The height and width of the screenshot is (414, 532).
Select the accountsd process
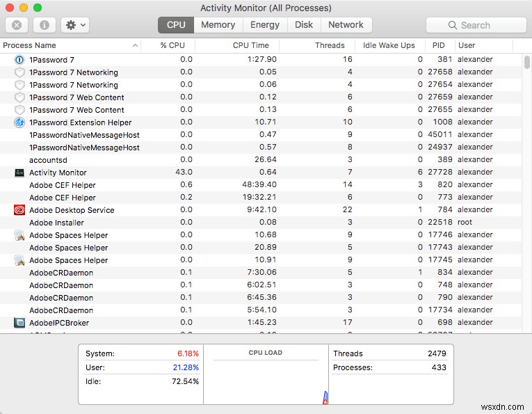(48, 160)
